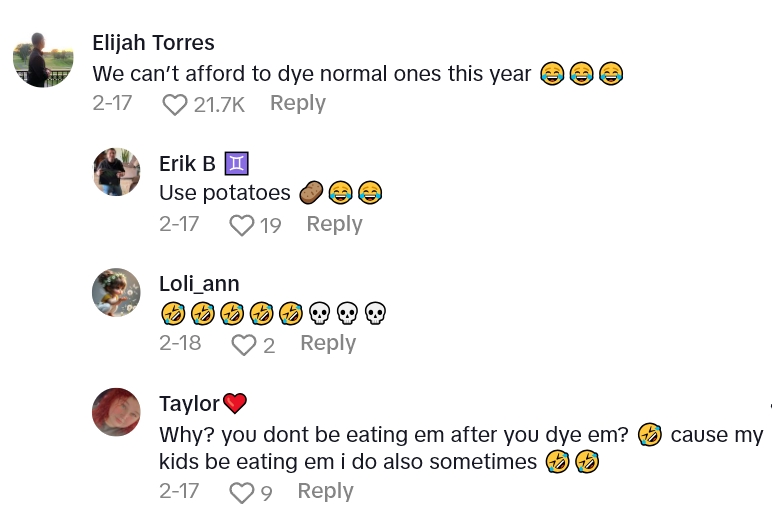Visit Erik B's username link
772x519 pixels.
point(187,164)
